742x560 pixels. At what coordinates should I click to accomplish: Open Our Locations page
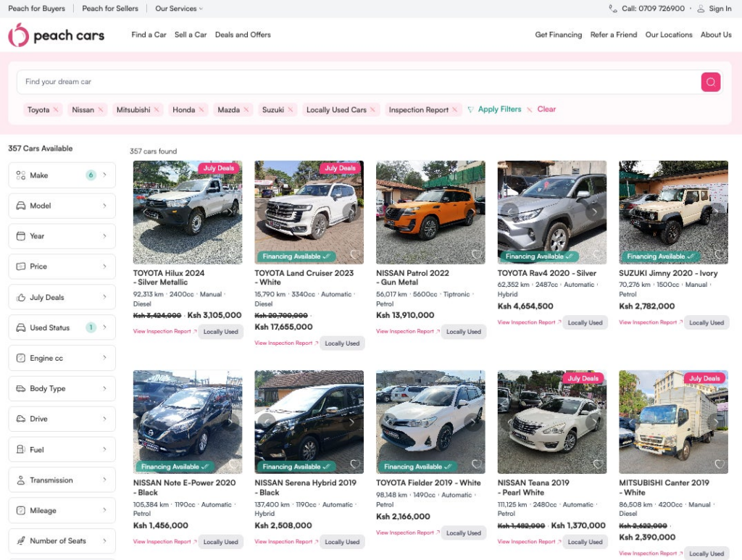click(x=669, y=35)
